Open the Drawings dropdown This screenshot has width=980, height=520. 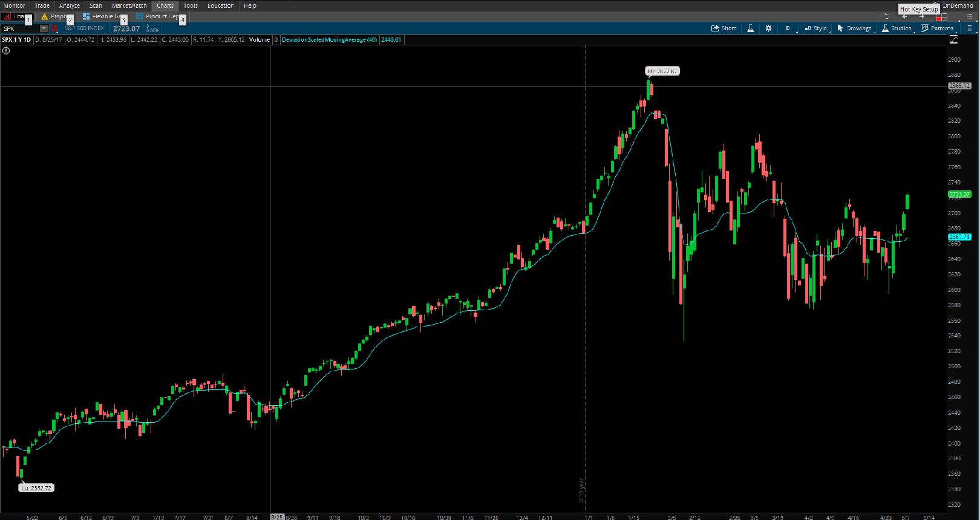[x=855, y=28]
